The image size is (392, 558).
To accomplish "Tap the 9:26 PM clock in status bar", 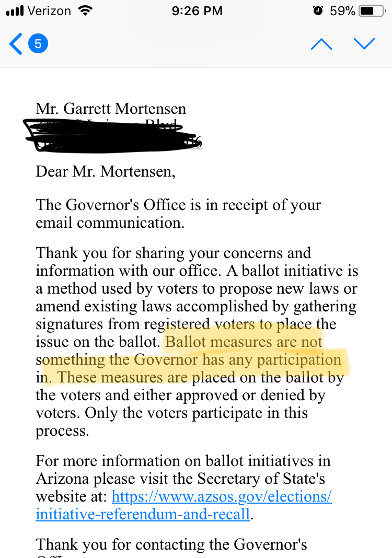I will (197, 11).
